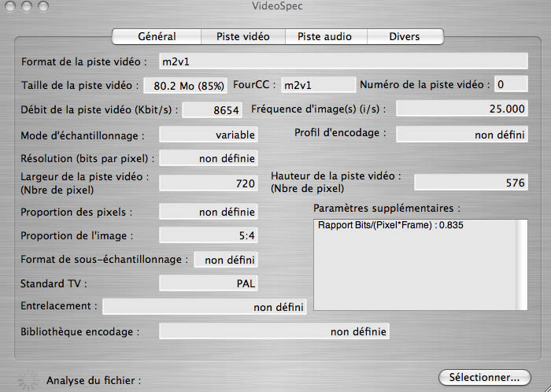This screenshot has width=551, height=392.
Task: Click the Paramètres supplémentaires scrollbar
Action: click(x=521, y=264)
